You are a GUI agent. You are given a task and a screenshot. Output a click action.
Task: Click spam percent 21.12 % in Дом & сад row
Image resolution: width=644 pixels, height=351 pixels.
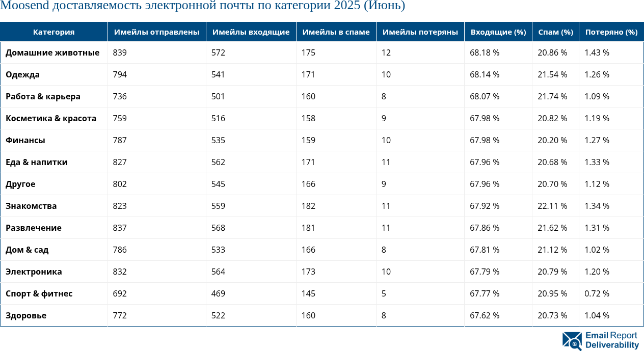[x=552, y=250]
